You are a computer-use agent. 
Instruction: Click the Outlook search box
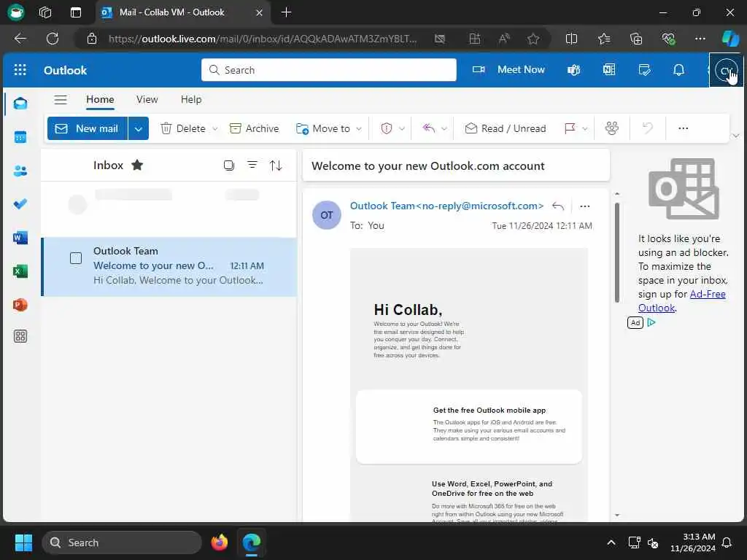329,70
